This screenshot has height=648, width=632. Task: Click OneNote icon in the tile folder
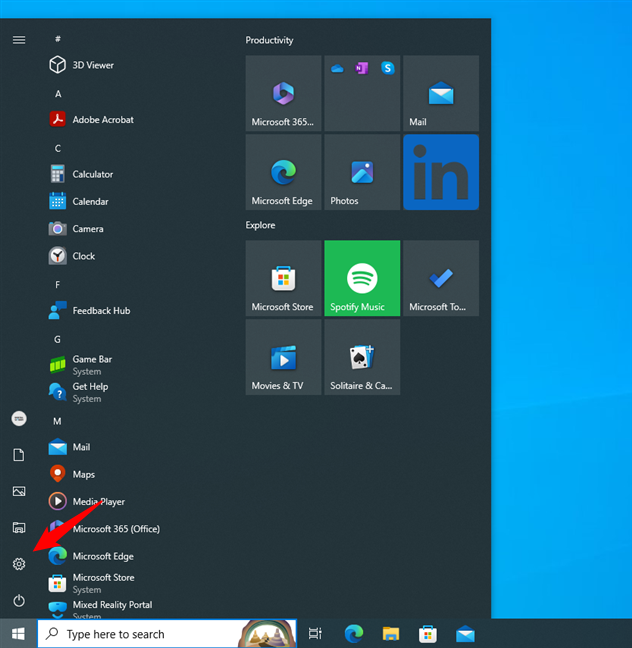click(x=362, y=68)
